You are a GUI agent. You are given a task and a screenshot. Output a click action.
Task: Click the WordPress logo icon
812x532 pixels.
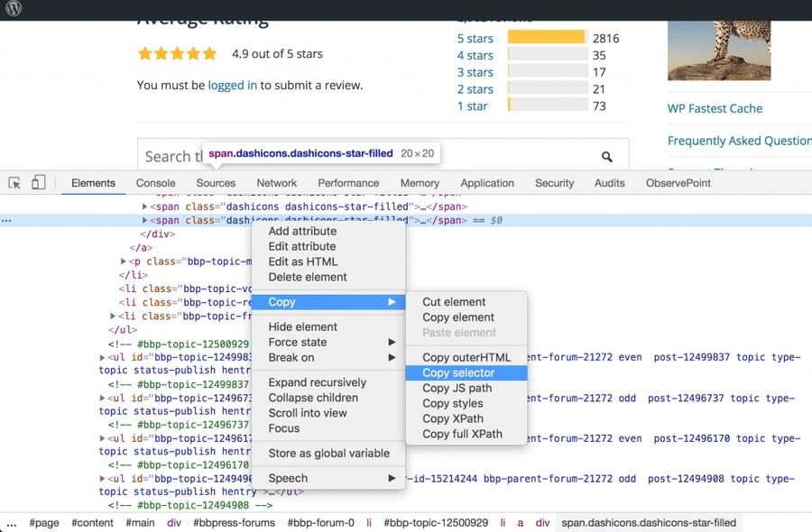(14, 10)
